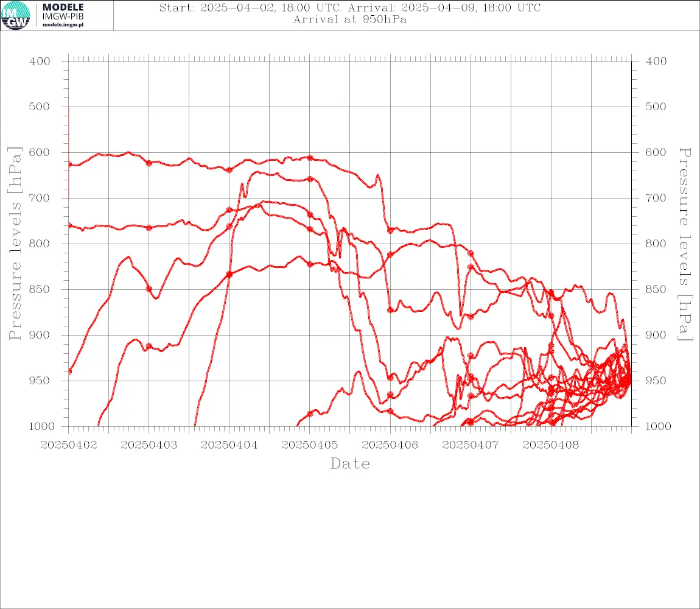700x609 pixels.
Task: Click right y-axis label 500
Action: [656, 107]
